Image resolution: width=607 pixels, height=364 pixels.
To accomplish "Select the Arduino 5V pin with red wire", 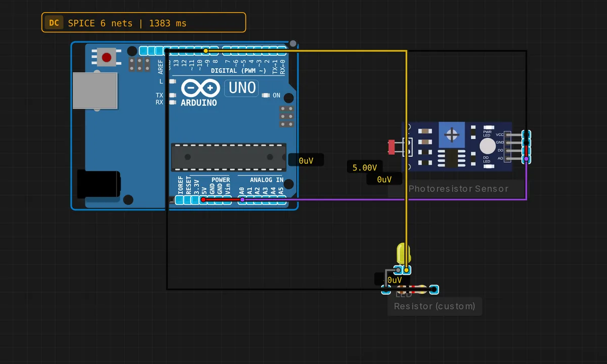I will (x=203, y=200).
